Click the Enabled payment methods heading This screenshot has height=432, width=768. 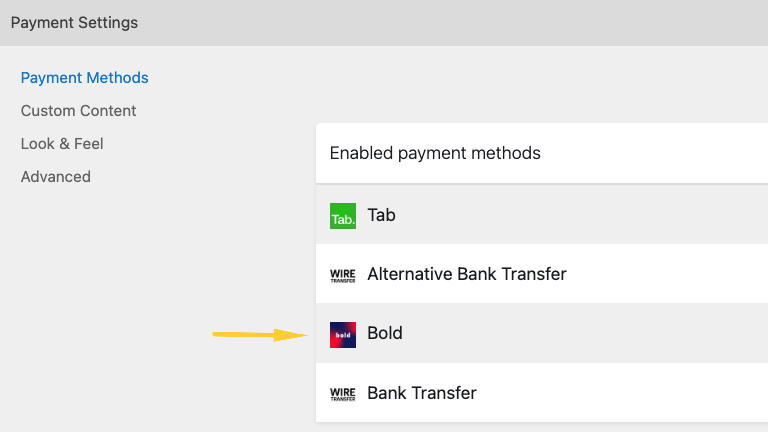(435, 153)
